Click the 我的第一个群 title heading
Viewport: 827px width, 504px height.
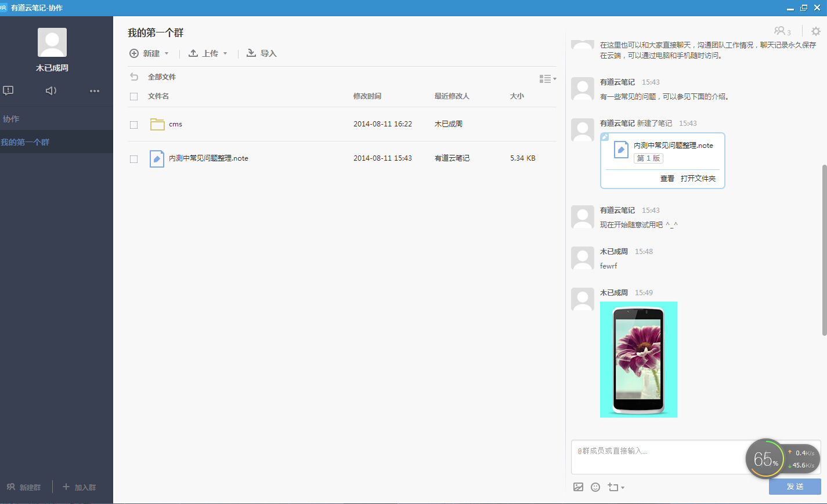click(x=156, y=33)
